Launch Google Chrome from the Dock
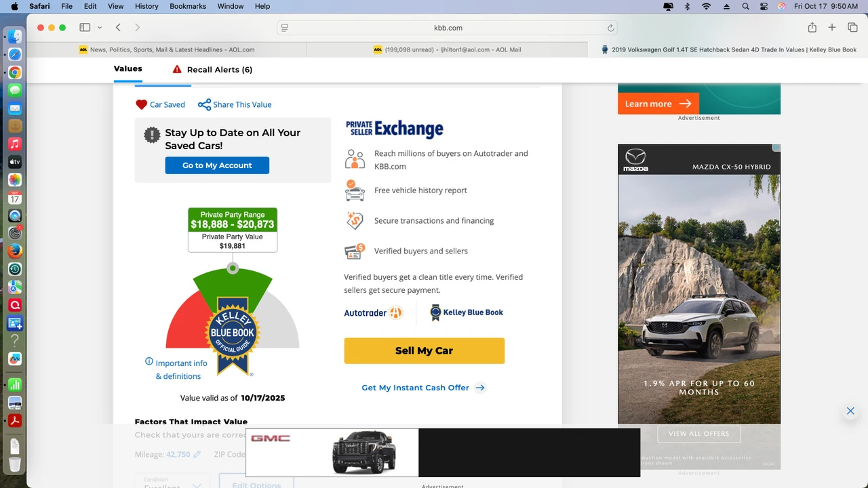This screenshot has height=488, width=868. [x=14, y=73]
